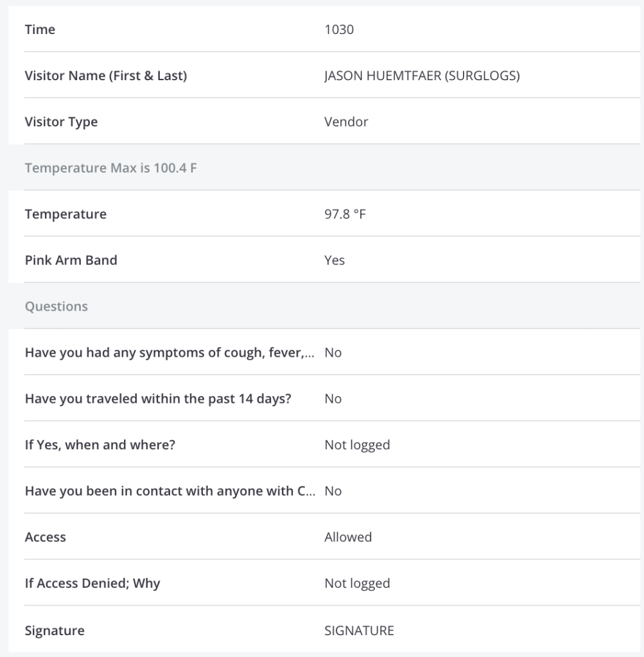Viewport: 644px width, 657px height.
Task: Select the Pink Arm Band Yes value
Action: (334, 260)
